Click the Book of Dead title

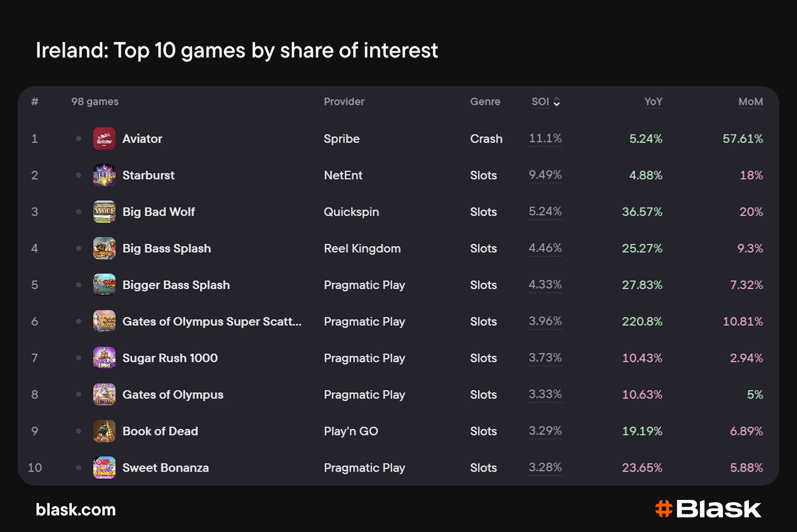coord(160,431)
